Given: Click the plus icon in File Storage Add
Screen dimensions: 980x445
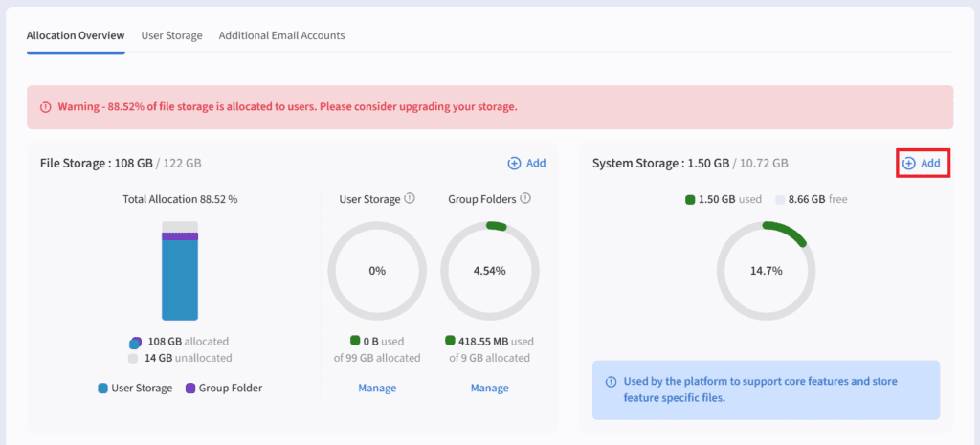Looking at the screenshot, I should coord(514,164).
